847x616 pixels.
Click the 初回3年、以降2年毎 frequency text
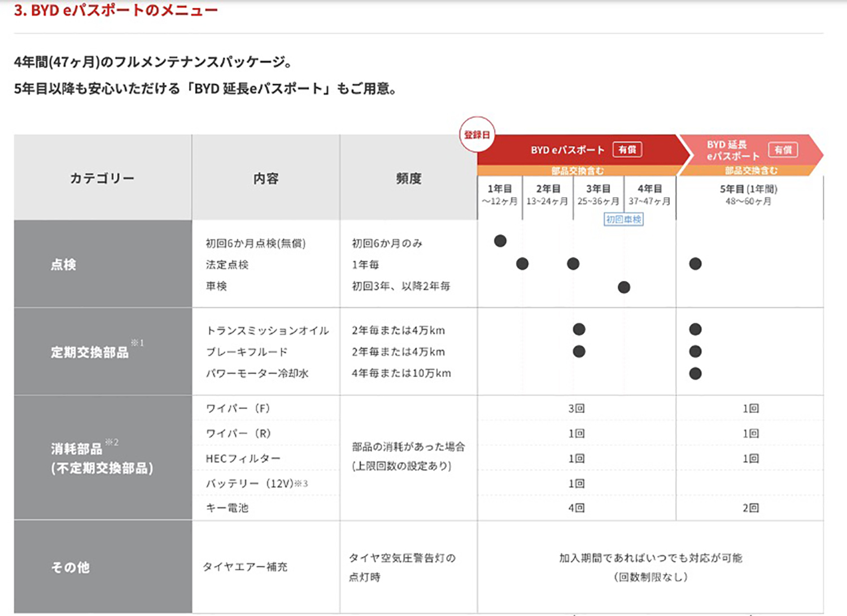[401, 286]
